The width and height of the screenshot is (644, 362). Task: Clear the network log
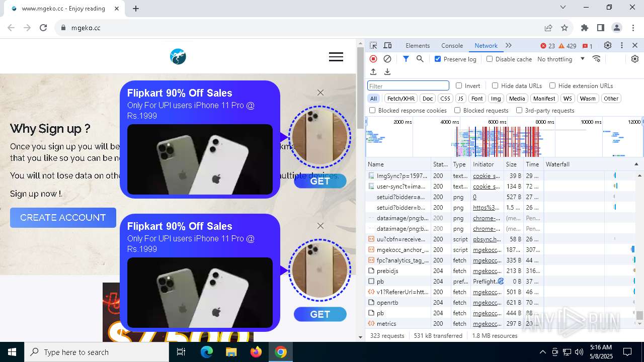click(387, 59)
